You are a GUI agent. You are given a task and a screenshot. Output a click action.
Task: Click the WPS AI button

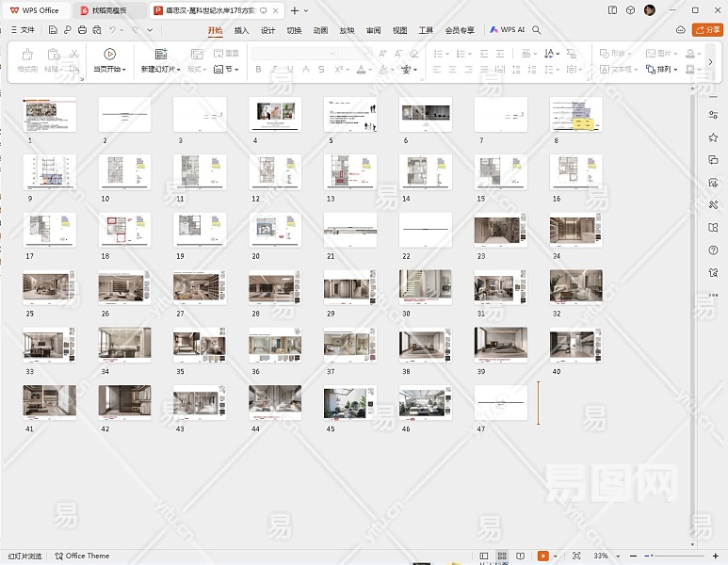tap(507, 30)
